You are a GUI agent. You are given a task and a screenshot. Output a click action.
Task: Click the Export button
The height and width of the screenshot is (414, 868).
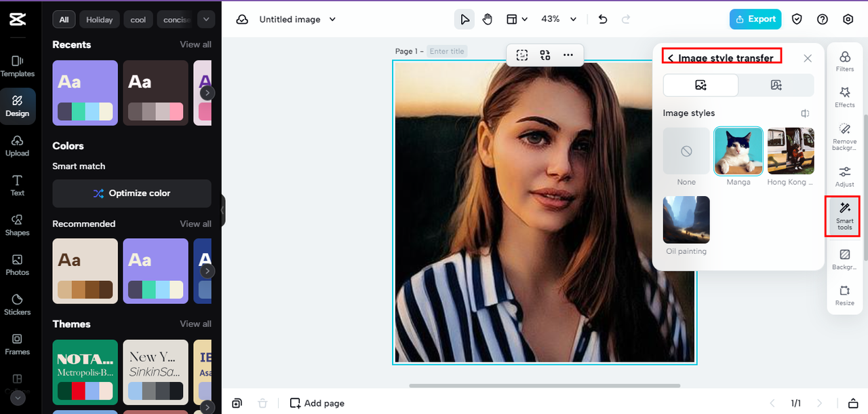pyautogui.click(x=755, y=19)
